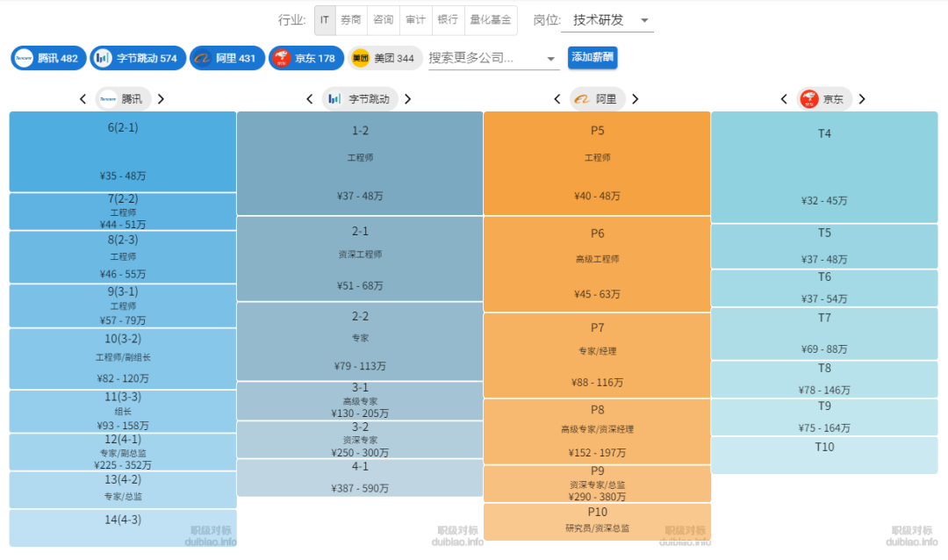Switch to the 咨询 industry tab

(383, 20)
